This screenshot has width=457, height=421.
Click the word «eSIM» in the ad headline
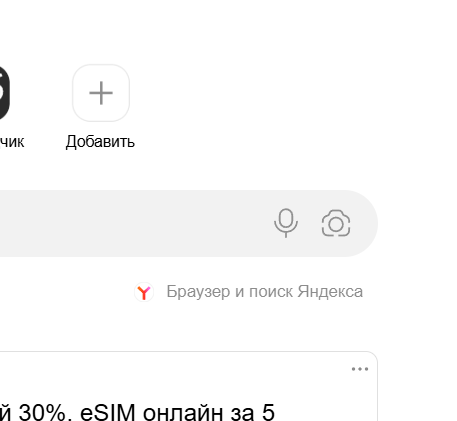click(108, 412)
